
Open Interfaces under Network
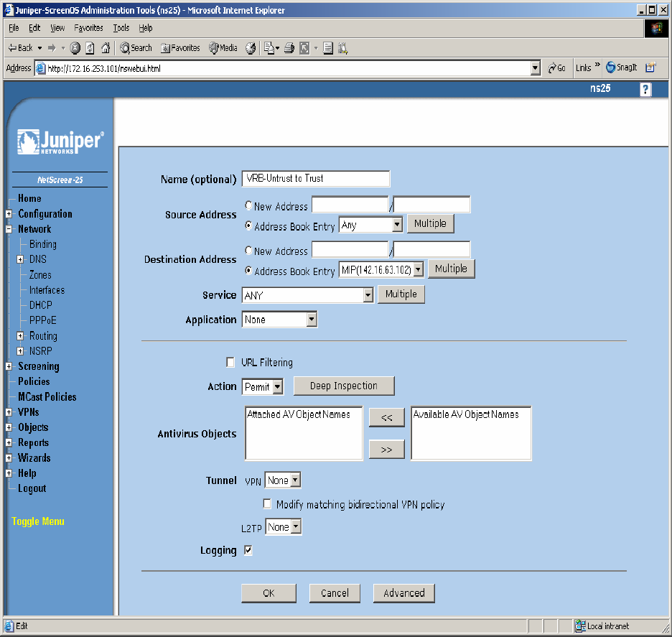pos(47,290)
